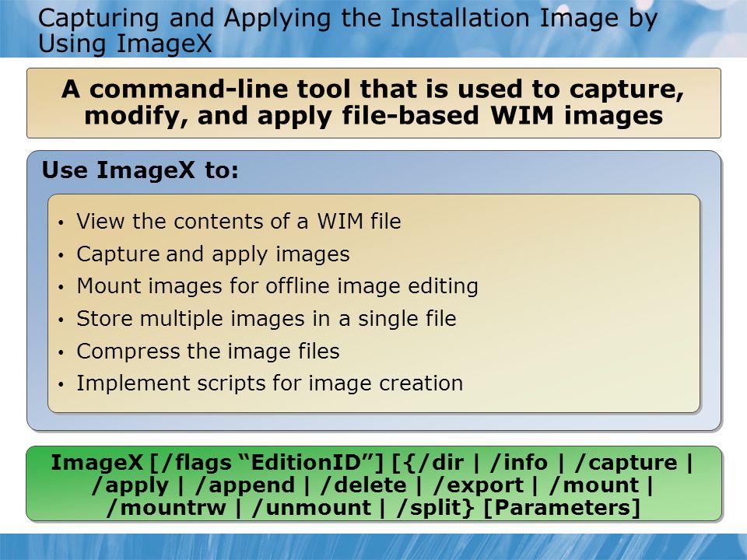
Task: Select bullet 'Implement scripts for image creation'
Action: tap(270, 383)
